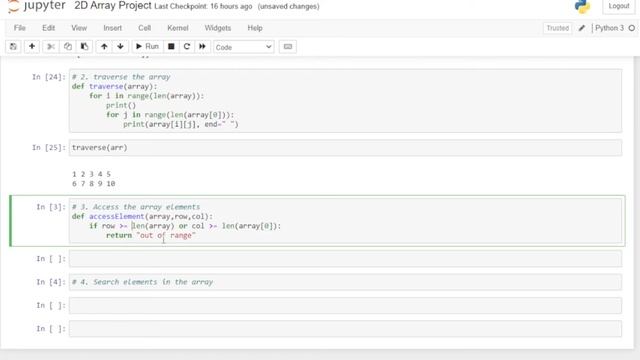The image size is (640, 360).
Task: Open the Insert menu
Action: [112, 28]
